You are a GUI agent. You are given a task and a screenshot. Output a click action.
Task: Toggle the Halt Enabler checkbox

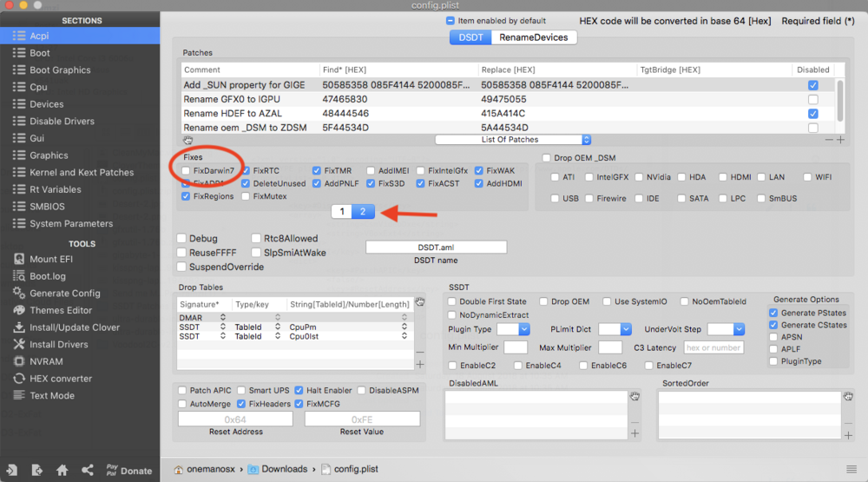(x=299, y=391)
